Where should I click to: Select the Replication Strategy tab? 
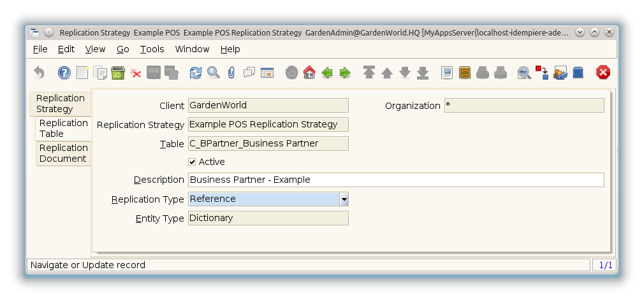pyautogui.click(x=60, y=103)
